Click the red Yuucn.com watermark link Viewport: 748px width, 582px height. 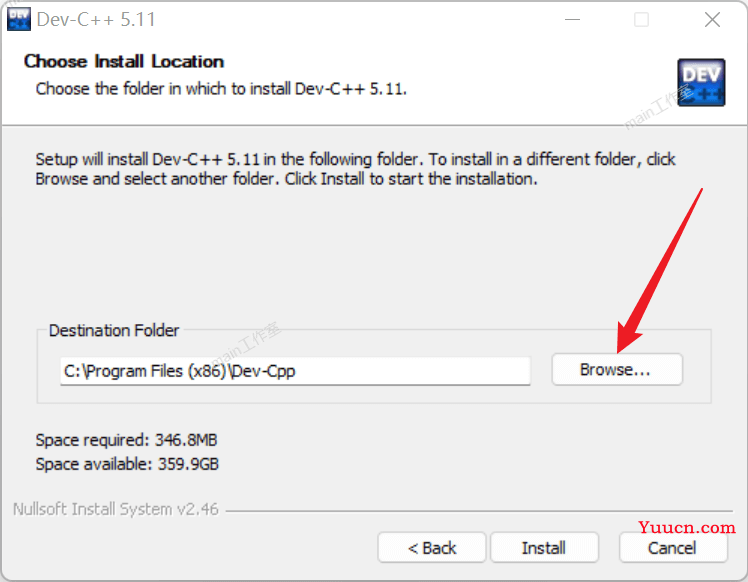tap(687, 527)
